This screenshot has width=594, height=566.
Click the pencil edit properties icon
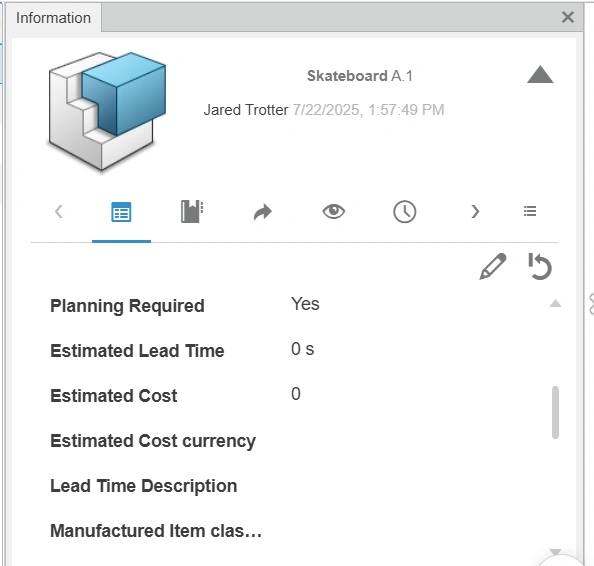(x=493, y=266)
